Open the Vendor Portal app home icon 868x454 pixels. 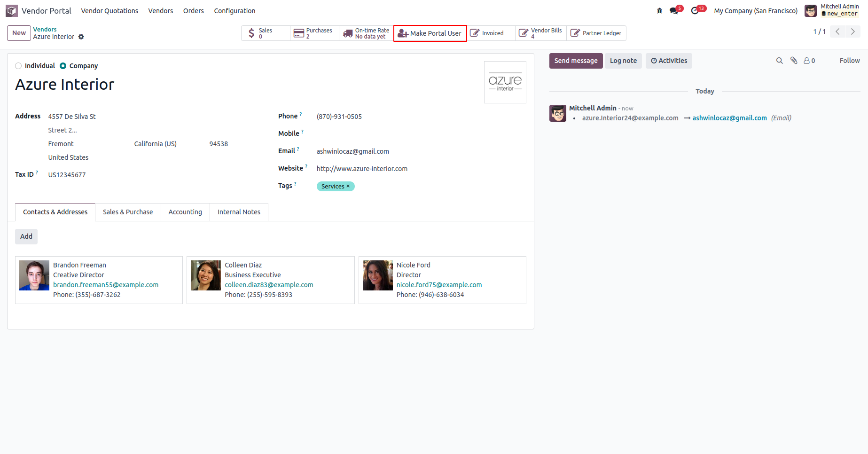coord(12,10)
